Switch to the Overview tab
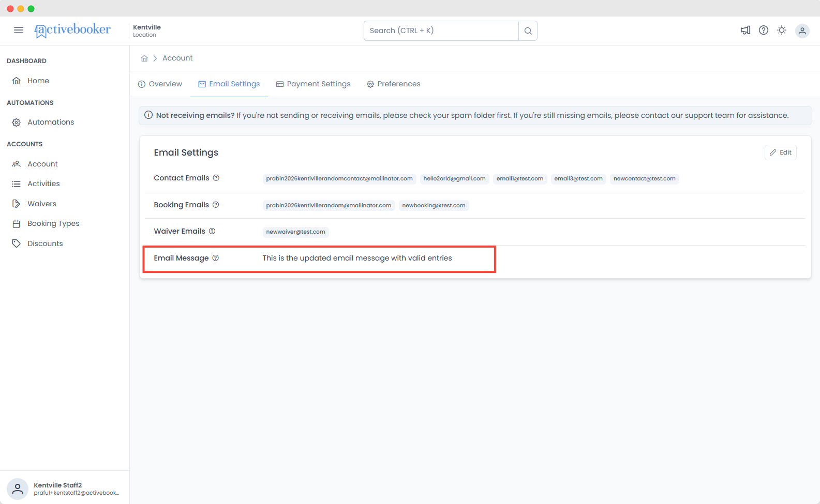This screenshot has height=504, width=820. pyautogui.click(x=160, y=84)
